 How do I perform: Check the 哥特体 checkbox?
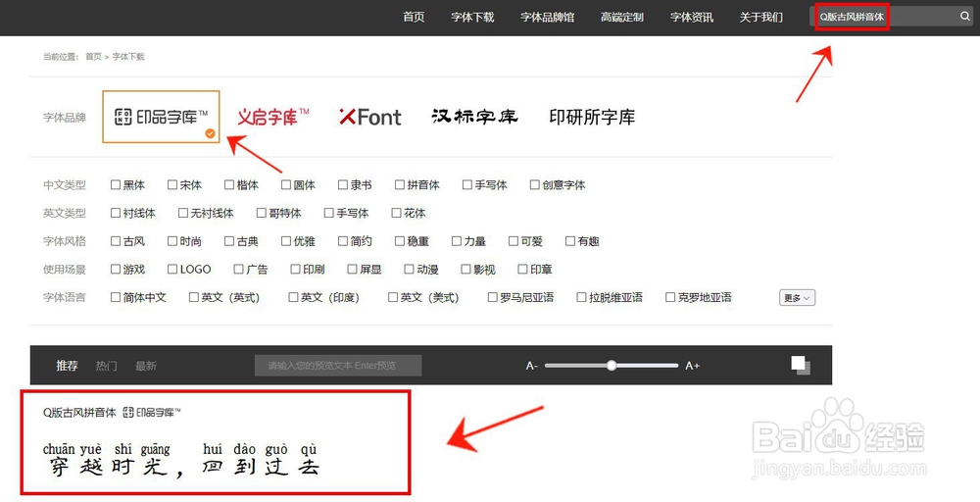coord(262,213)
